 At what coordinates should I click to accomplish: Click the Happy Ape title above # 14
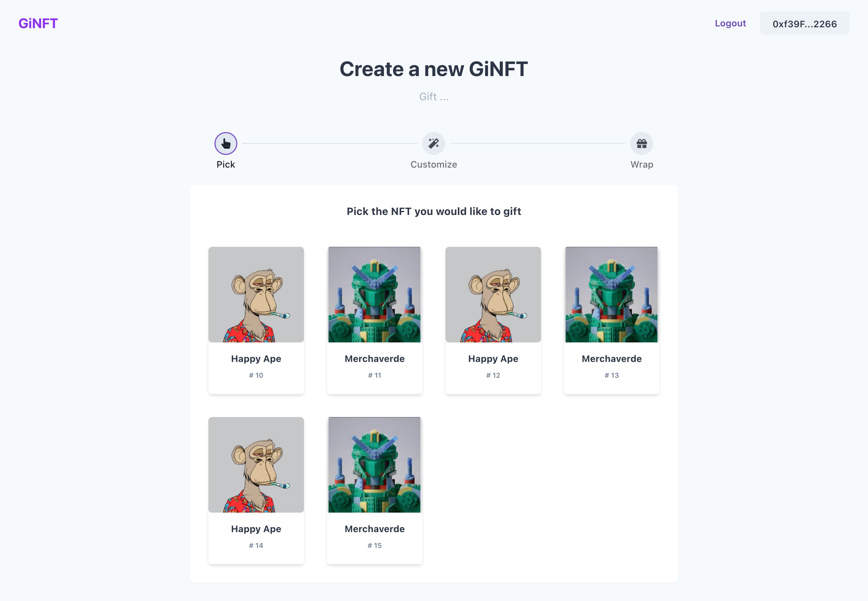click(x=256, y=529)
